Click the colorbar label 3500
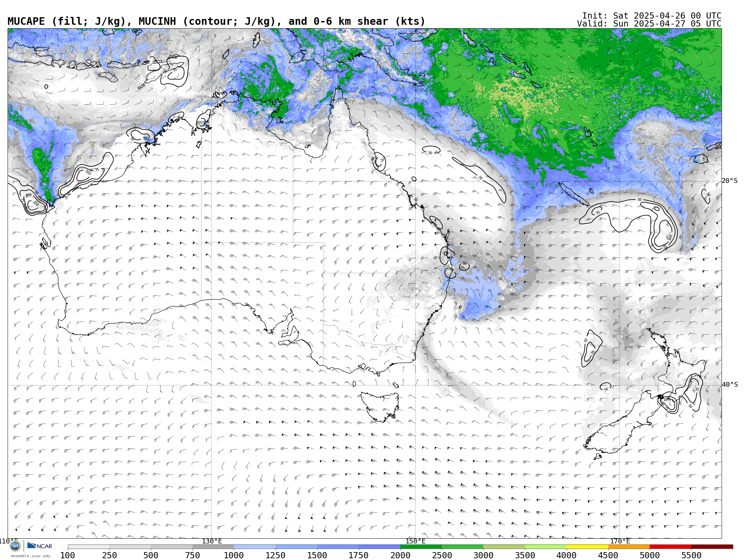 525,555
